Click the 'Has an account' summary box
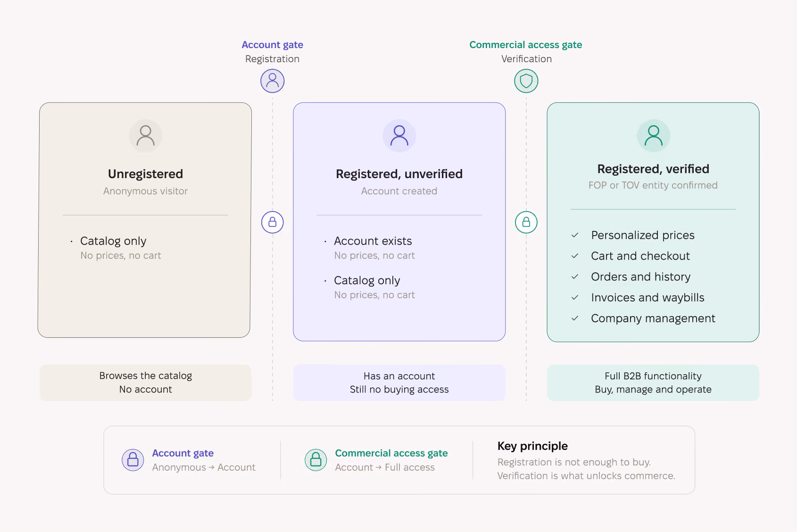Image resolution: width=797 pixels, height=532 pixels. 399,383
